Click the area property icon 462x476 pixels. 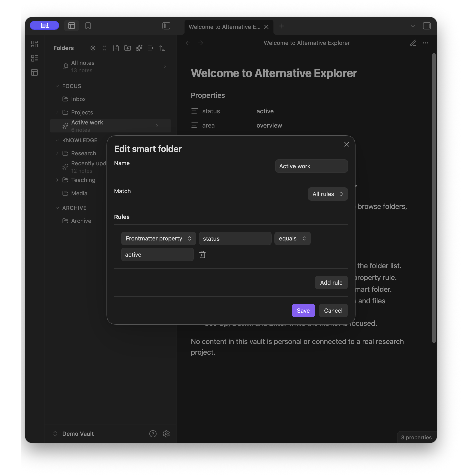[x=194, y=125]
